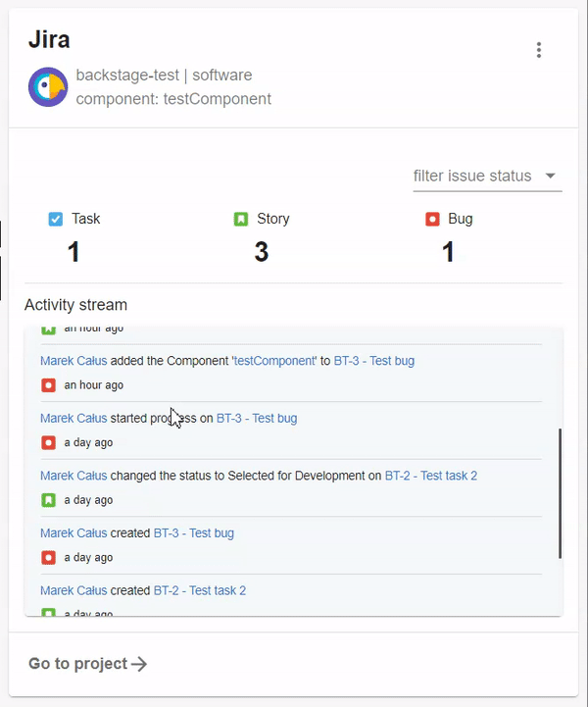Open Marek Całus in created BT-3 entry
Image resolution: width=588 pixels, height=707 pixels.
pos(73,533)
